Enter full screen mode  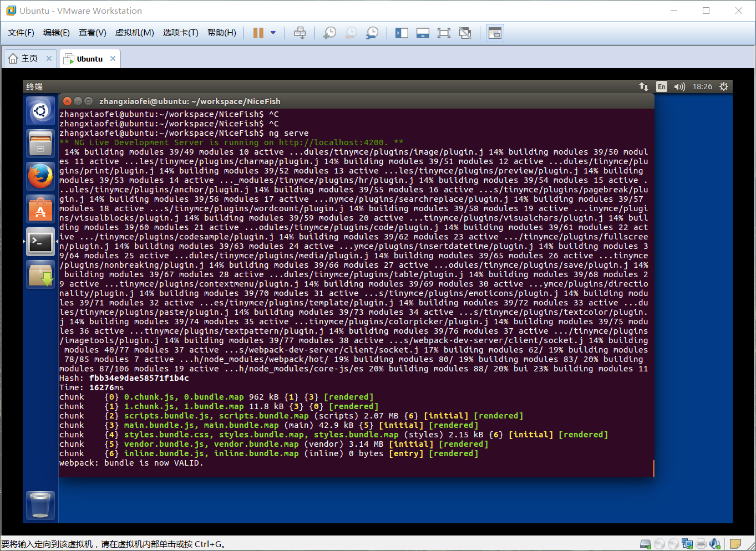click(x=444, y=33)
